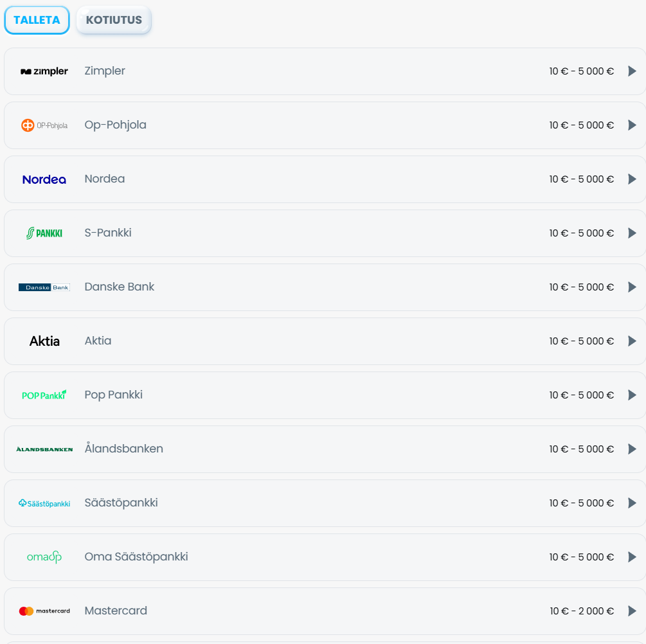Expand Zimpler row with its arrow
The width and height of the screenshot is (646, 644).
click(x=632, y=71)
